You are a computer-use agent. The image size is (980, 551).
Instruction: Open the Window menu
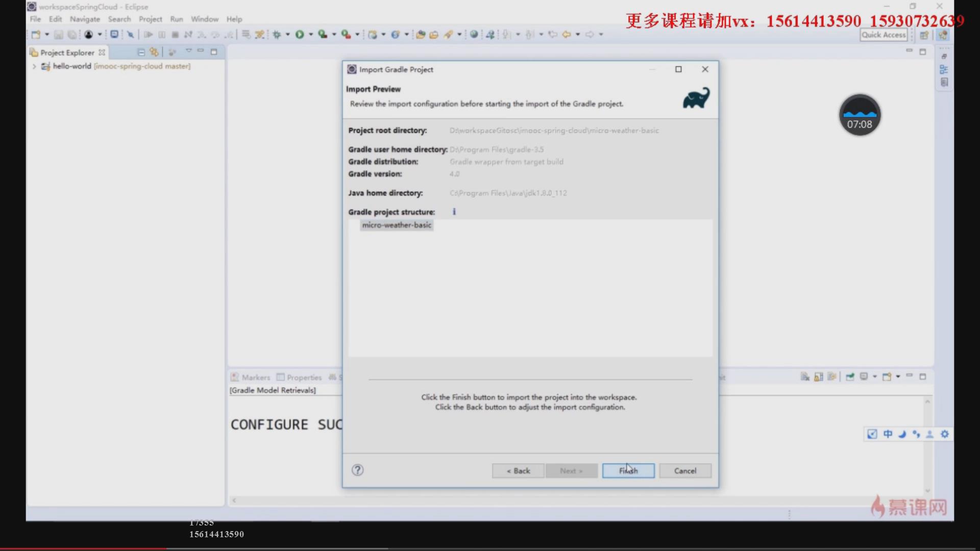point(204,19)
